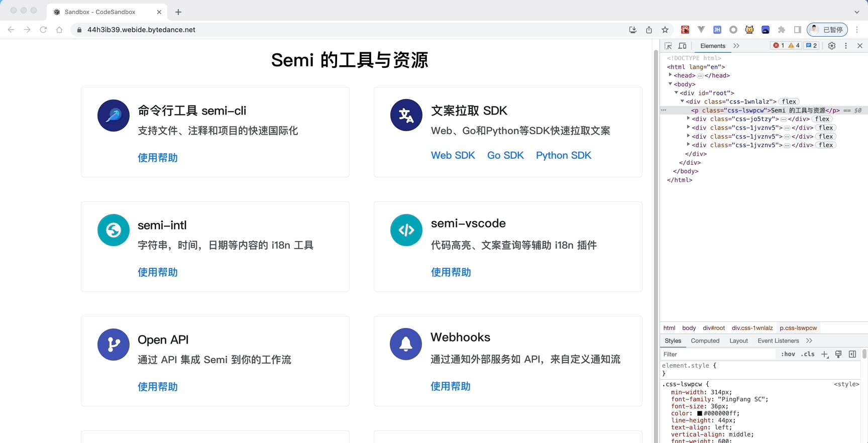
Task: Expand the head element node
Action: point(671,75)
